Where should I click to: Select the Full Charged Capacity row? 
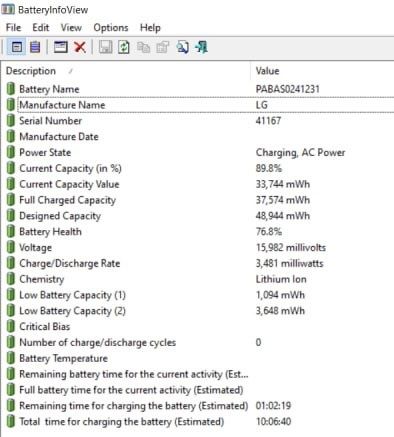[199, 200]
